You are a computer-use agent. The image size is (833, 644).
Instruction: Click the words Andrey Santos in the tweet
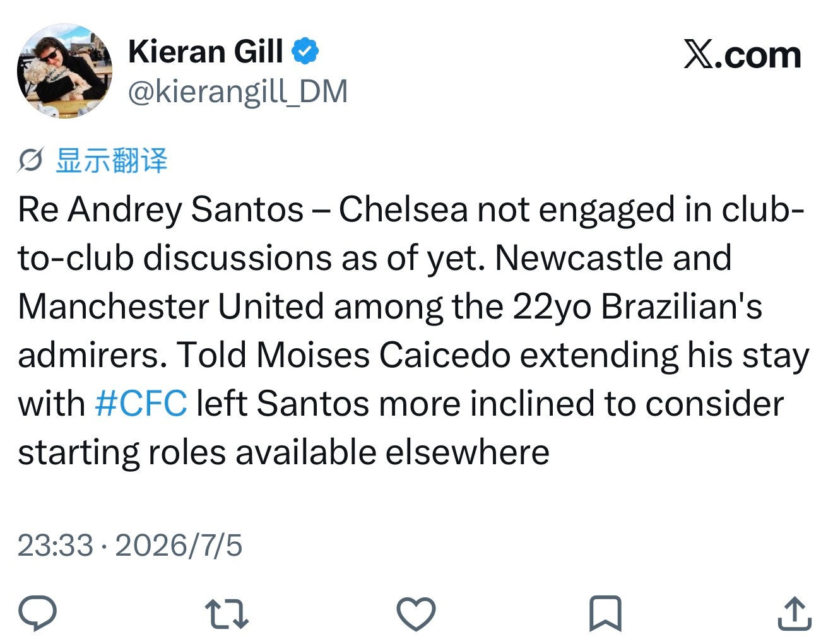pos(186,210)
